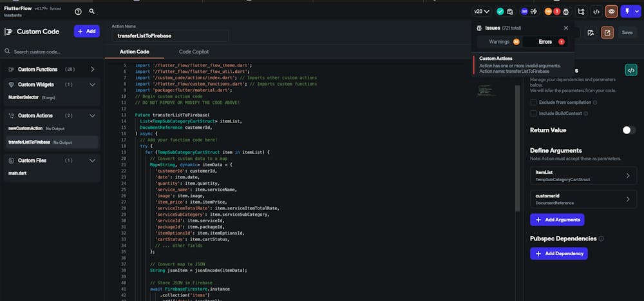Image resolution: width=644 pixels, height=301 pixels.
Task: Toggle the Return Value switch
Action: point(629,130)
